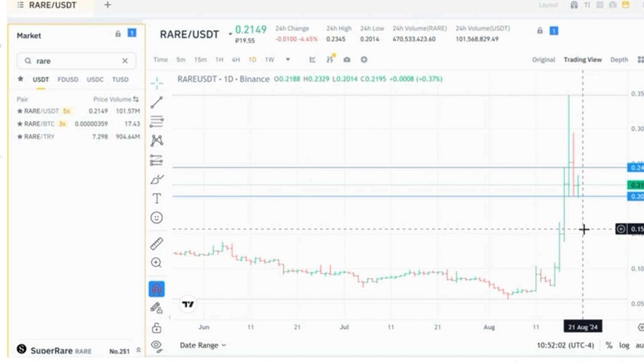This screenshot has height=362, width=644.
Task: Select the brush drawing tool
Action: pos(157,179)
